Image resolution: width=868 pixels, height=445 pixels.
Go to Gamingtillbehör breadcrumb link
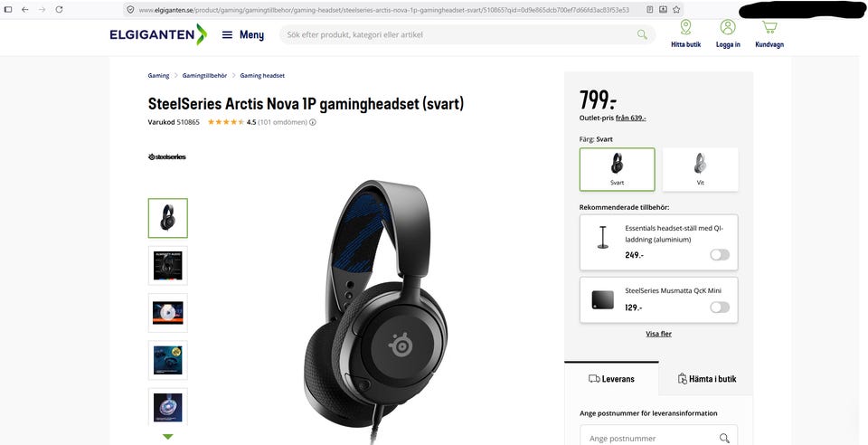(204, 75)
